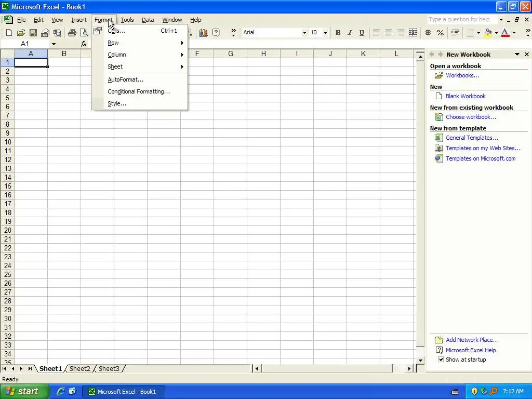Apply cell Borders button
The image size is (532, 399).
470,33
